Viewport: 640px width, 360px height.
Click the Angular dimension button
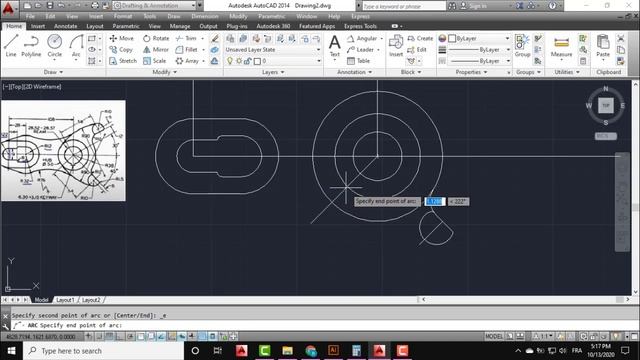(362, 38)
